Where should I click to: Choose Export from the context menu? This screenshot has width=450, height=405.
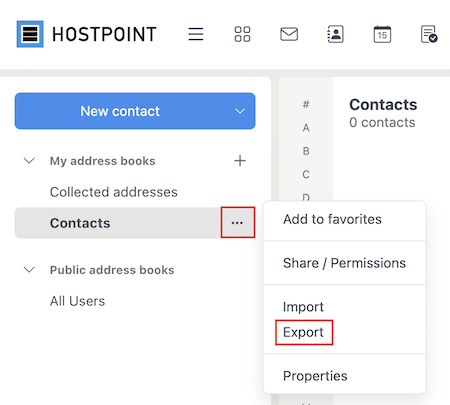point(303,332)
